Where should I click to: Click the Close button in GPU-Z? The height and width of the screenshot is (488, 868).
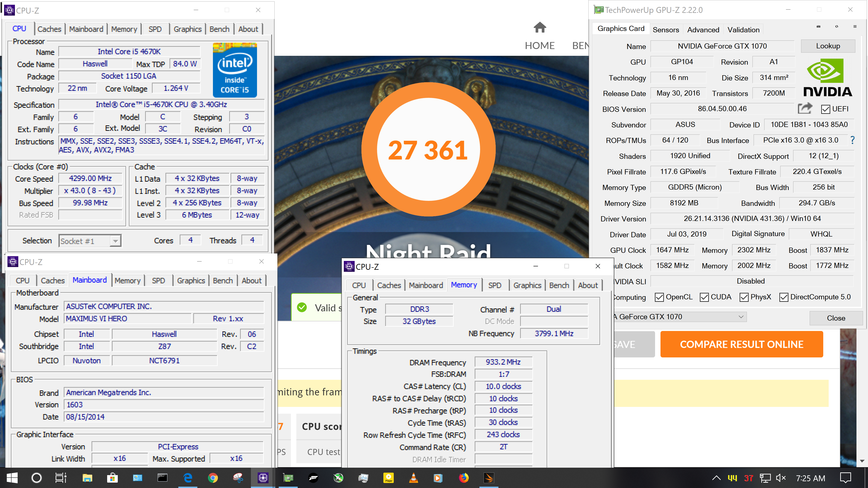click(836, 318)
